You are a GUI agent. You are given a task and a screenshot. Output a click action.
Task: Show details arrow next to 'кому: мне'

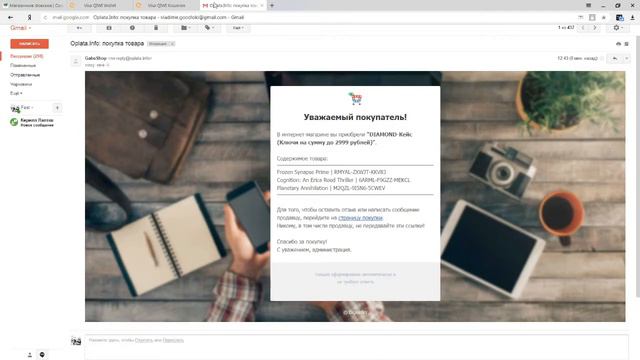[108, 65]
